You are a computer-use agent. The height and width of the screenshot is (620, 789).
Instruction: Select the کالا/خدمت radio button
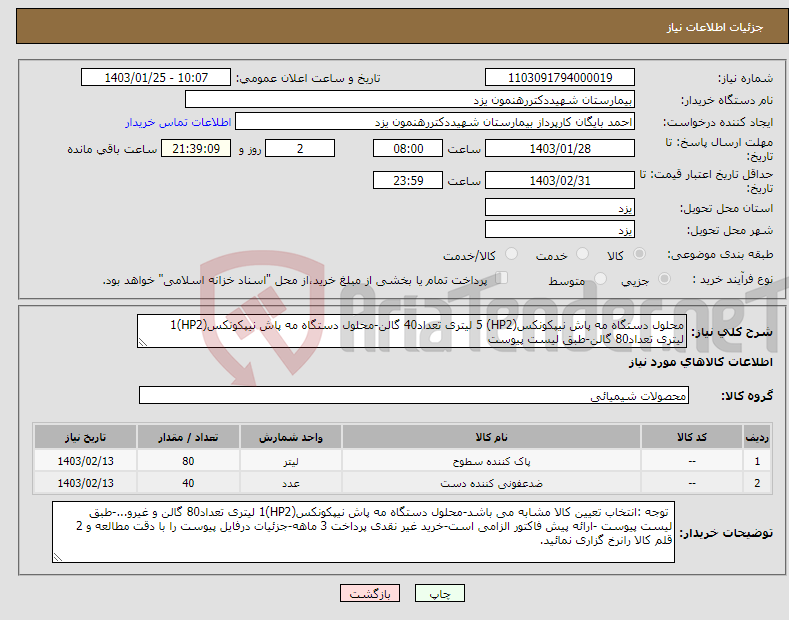coord(511,254)
